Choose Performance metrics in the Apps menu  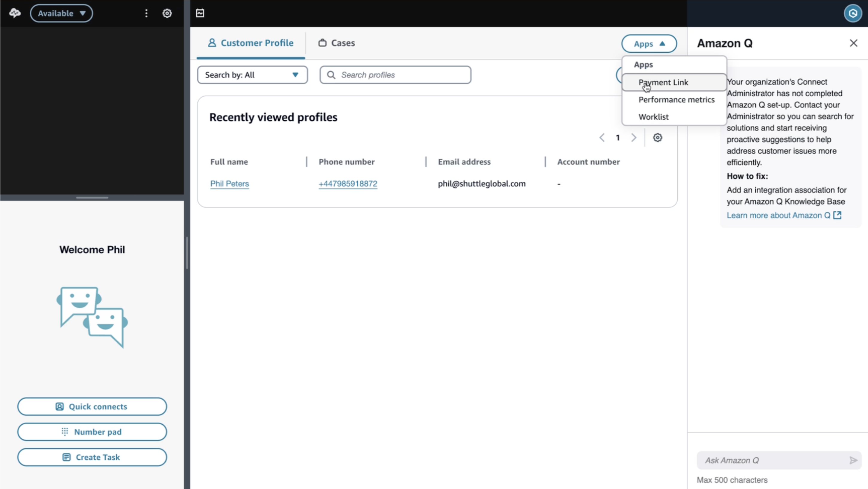[x=676, y=100]
